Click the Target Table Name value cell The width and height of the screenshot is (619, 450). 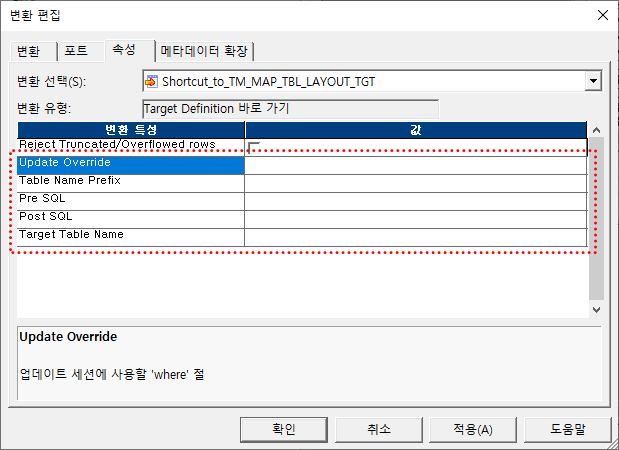tap(416, 238)
